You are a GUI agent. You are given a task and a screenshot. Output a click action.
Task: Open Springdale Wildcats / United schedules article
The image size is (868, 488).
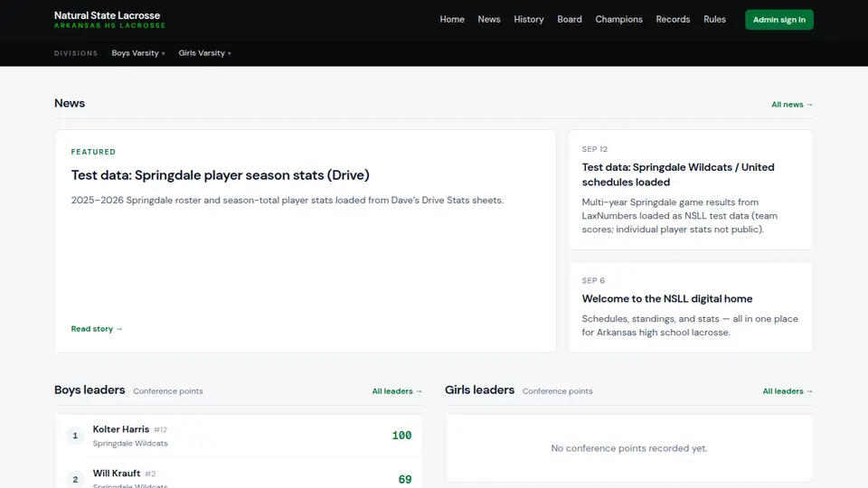coord(678,174)
